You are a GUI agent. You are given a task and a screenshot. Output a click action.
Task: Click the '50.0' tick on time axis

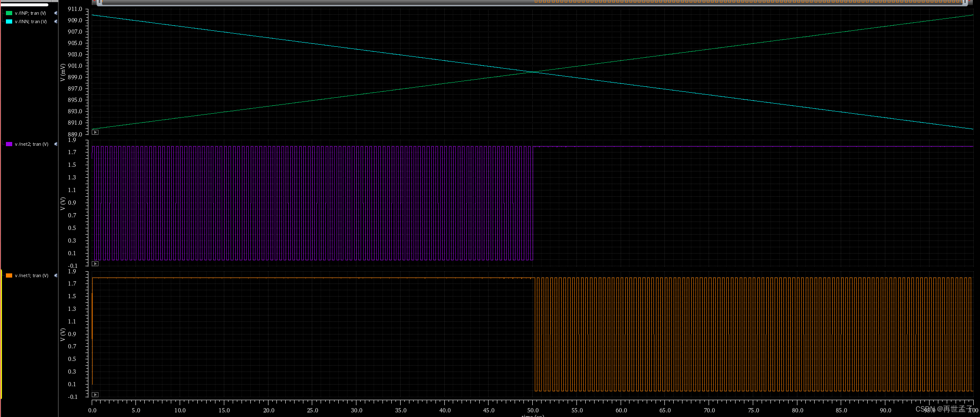[x=533, y=410]
